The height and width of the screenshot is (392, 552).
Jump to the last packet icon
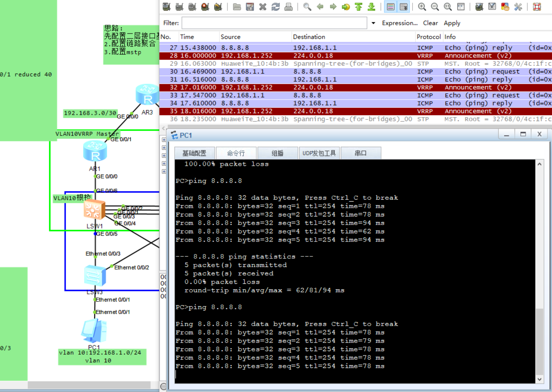coord(372,7)
